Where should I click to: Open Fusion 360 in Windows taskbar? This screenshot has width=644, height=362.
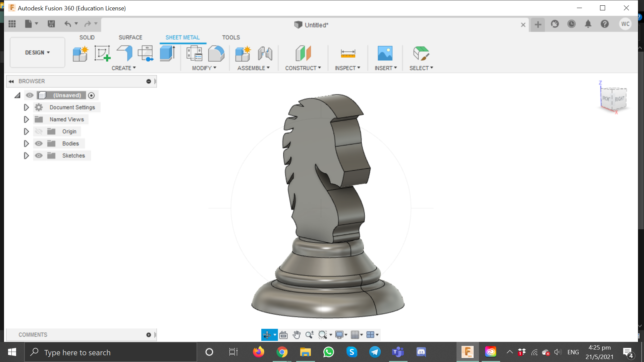(467, 352)
